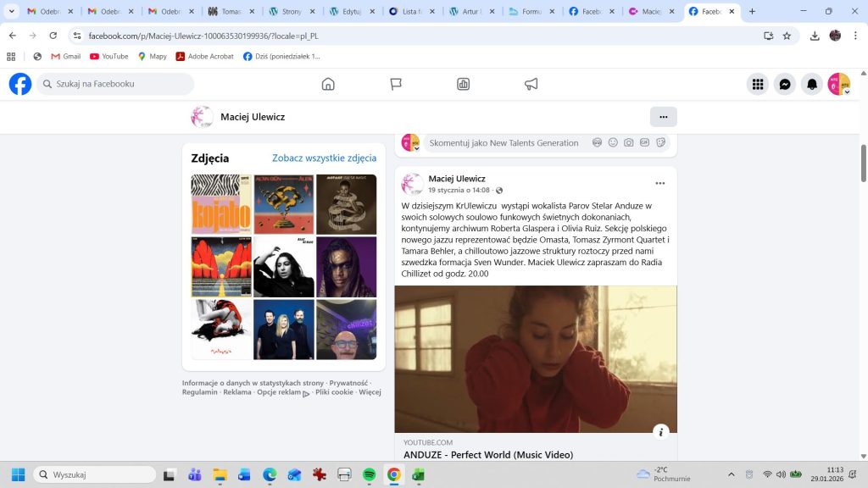Image resolution: width=868 pixels, height=488 pixels.
Task: Add a GIF to the comment
Action: [x=645, y=142]
